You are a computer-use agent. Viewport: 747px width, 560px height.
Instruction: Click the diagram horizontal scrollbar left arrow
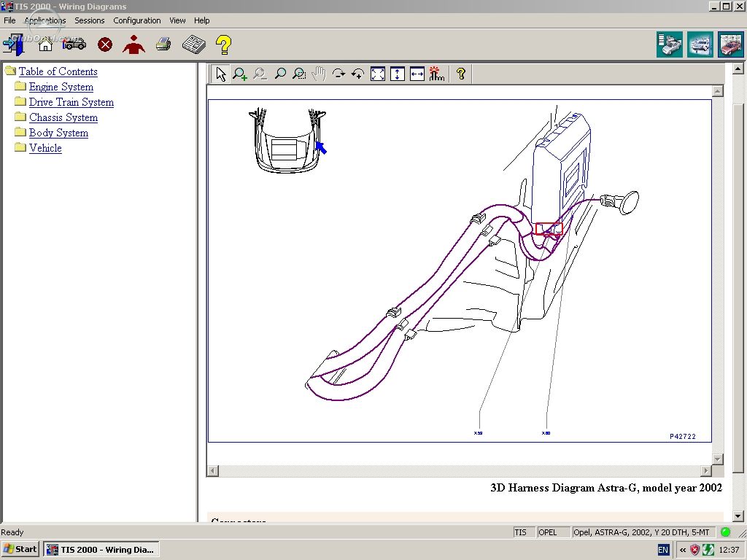pos(213,470)
